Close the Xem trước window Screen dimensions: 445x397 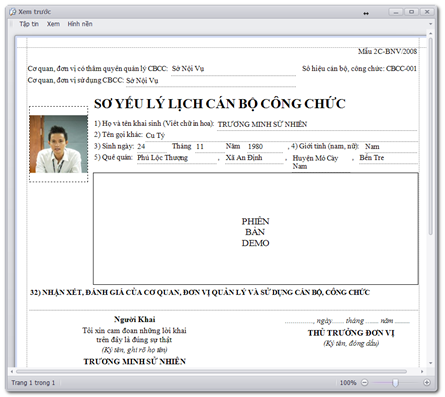coord(427,12)
